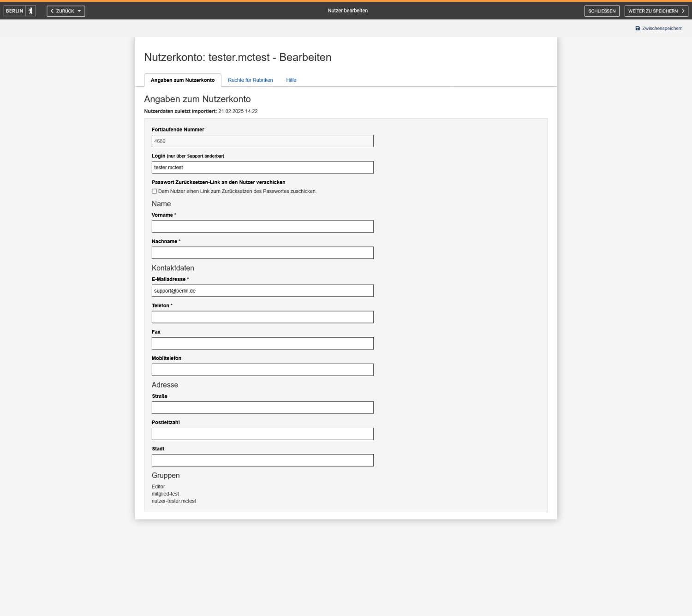Click the Login input field
The width and height of the screenshot is (692, 616).
(262, 167)
